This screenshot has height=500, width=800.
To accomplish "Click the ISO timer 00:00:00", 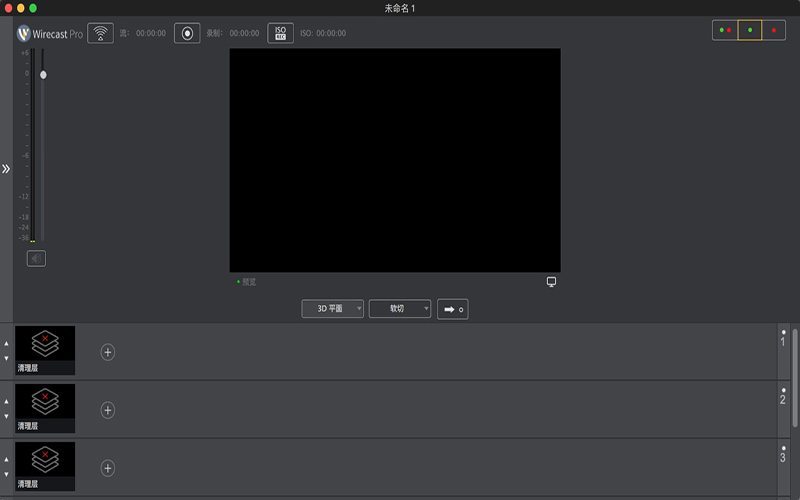I will click(x=331, y=33).
